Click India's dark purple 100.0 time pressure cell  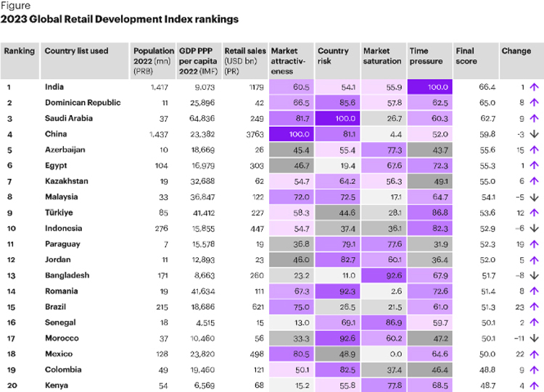point(429,87)
